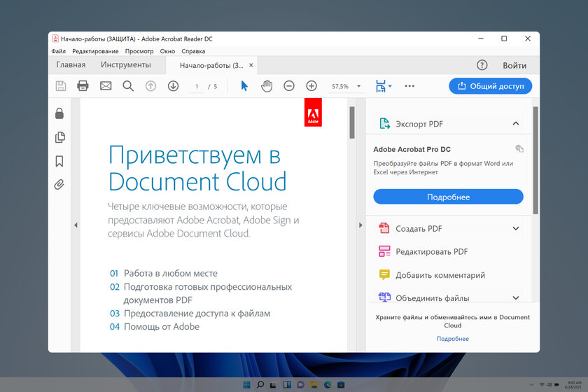Go to previous page arrow

(x=150, y=86)
